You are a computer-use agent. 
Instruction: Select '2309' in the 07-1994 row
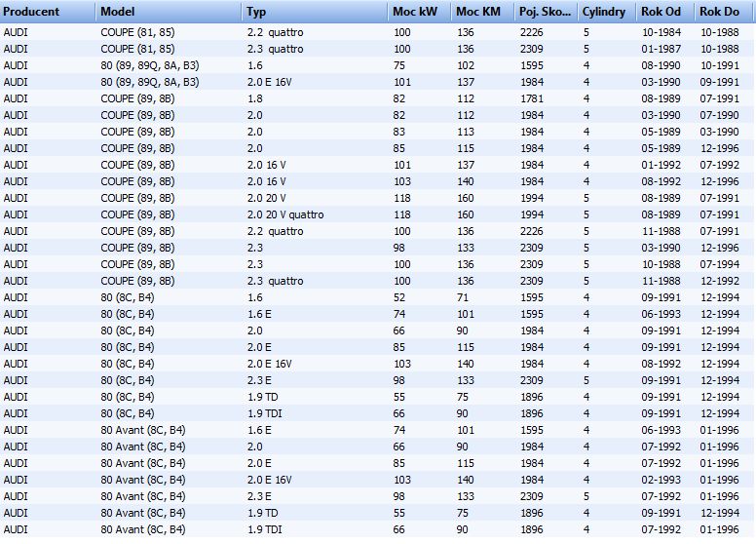(532, 264)
